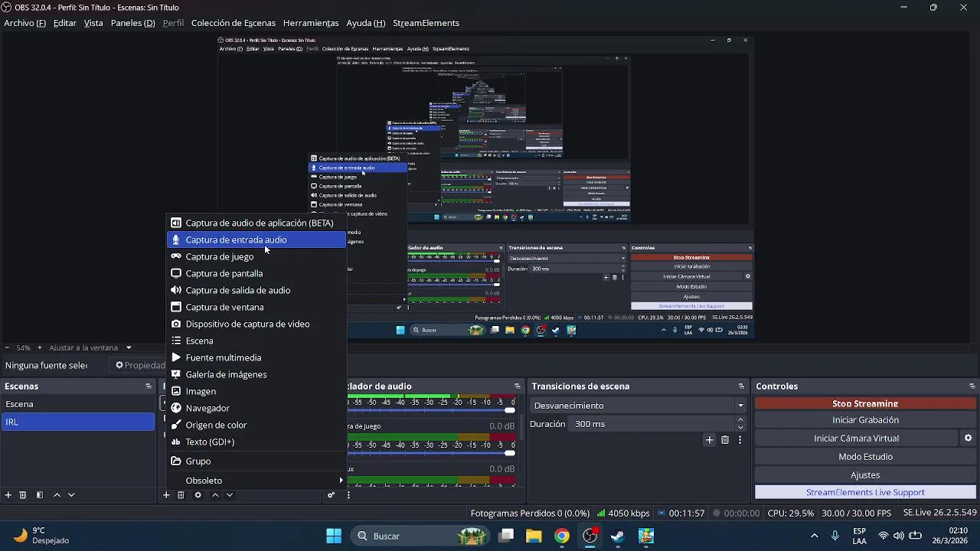The height and width of the screenshot is (551, 980).
Task: Move scene up arrow in Escenas
Action: [x=57, y=495]
